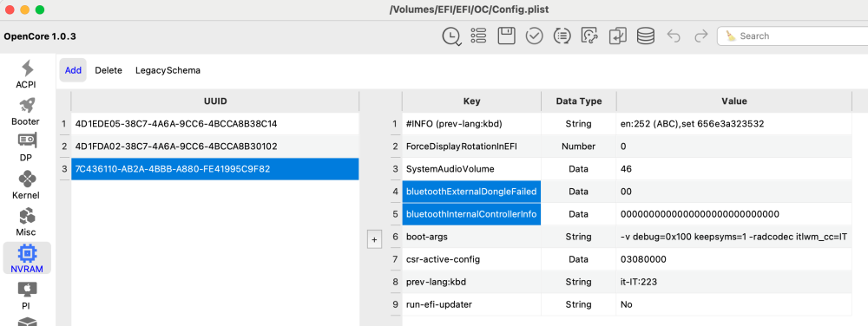This screenshot has width=868, height=326.
Task: Open the database stack icon
Action: pyautogui.click(x=646, y=36)
